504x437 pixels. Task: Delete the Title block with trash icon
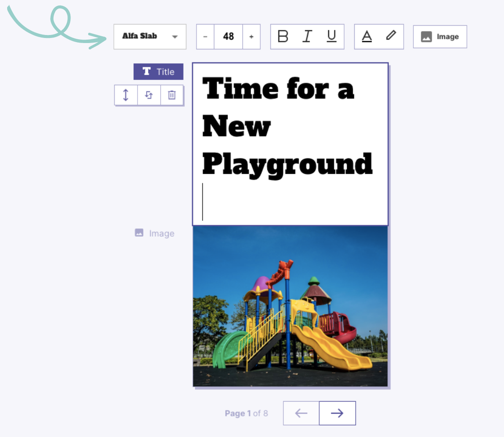(172, 95)
